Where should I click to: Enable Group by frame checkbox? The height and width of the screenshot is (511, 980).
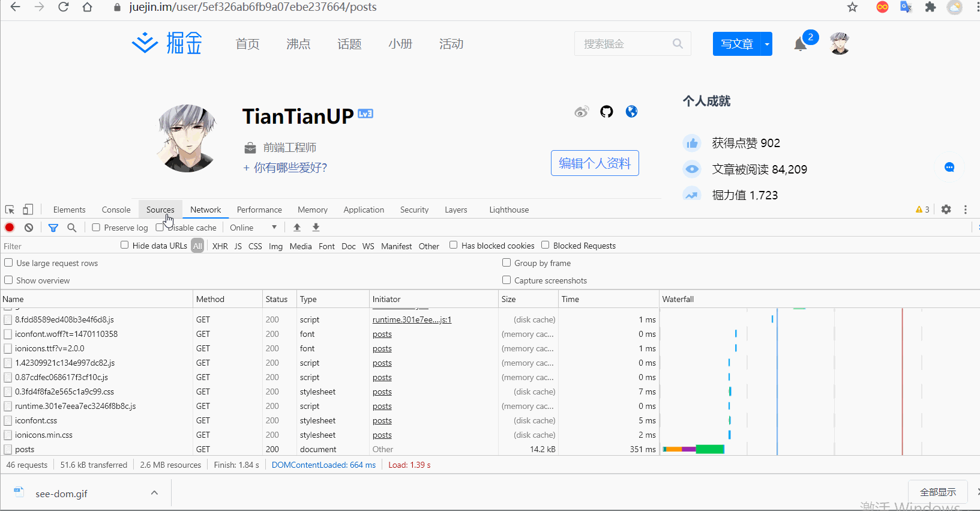507,262
